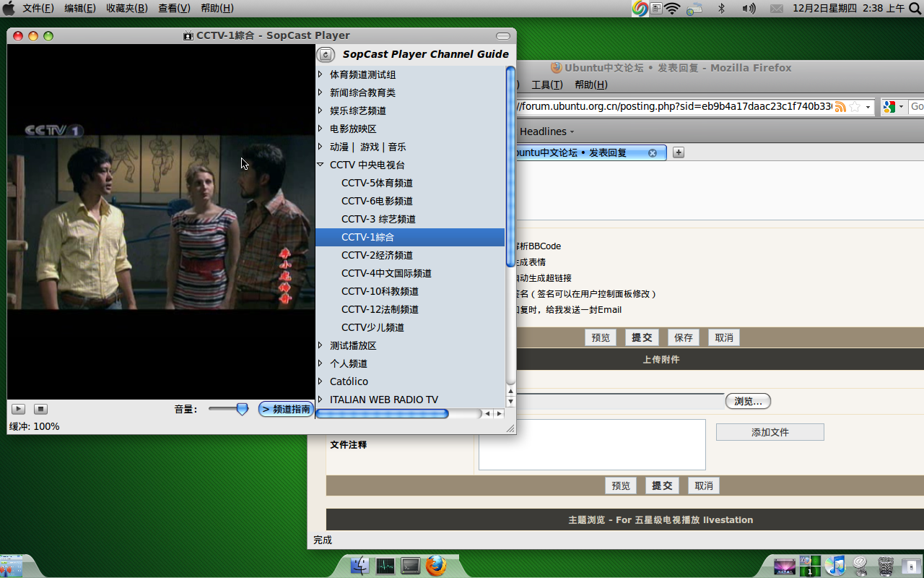Image resolution: width=924 pixels, height=578 pixels.
Task: Select CCTV-3 综艺频道 channel
Action: (x=379, y=219)
